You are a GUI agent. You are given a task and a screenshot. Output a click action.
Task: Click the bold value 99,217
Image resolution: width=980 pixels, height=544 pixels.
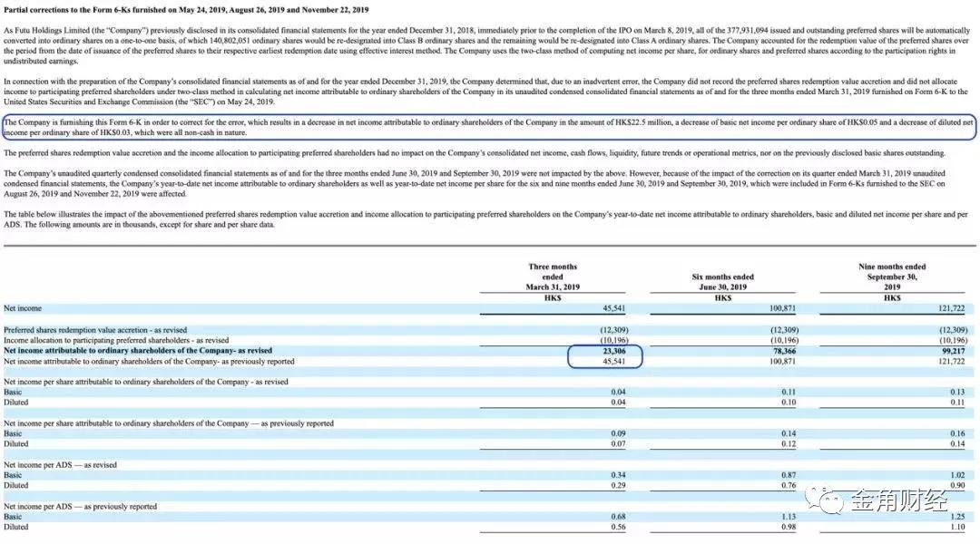[x=954, y=351]
